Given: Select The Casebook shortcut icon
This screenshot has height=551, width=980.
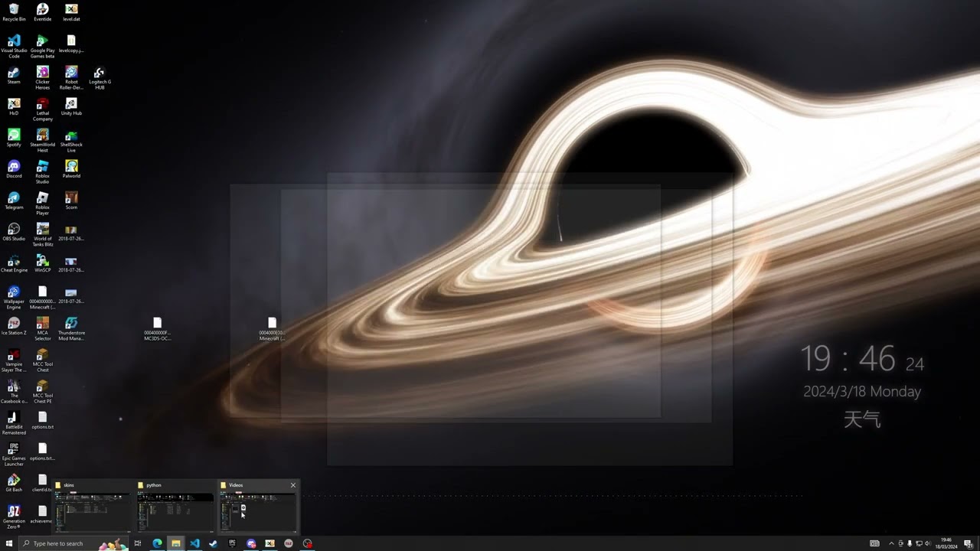Looking at the screenshot, I should coord(14,391).
